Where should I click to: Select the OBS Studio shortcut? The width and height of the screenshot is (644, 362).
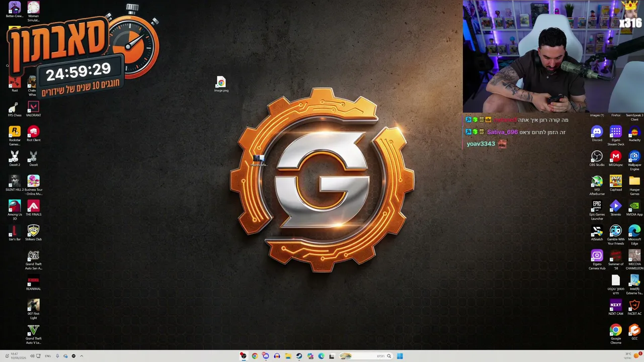(597, 158)
